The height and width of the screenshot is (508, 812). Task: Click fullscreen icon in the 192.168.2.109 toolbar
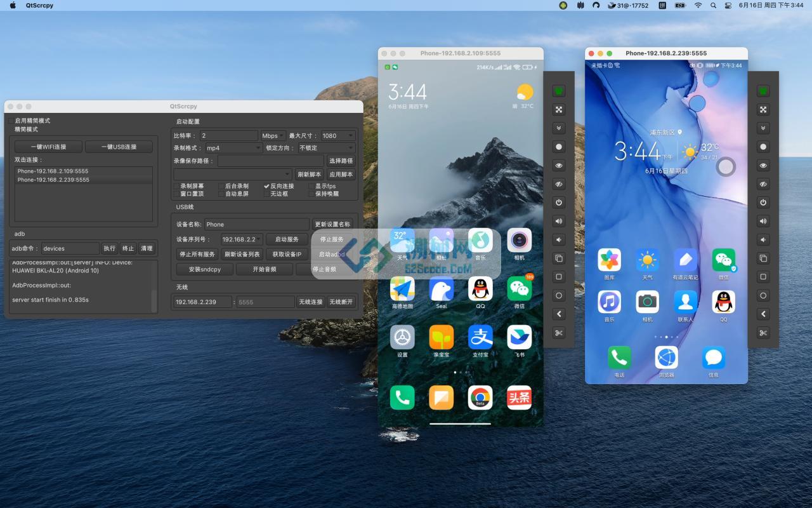click(558, 109)
